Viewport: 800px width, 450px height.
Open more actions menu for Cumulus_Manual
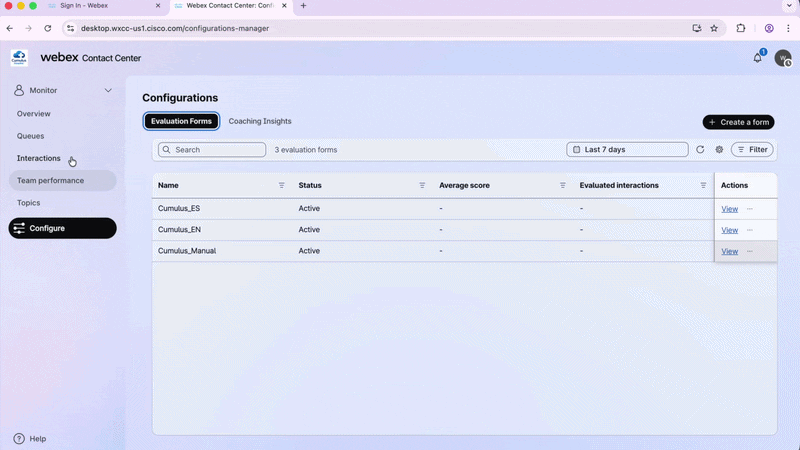(x=749, y=251)
